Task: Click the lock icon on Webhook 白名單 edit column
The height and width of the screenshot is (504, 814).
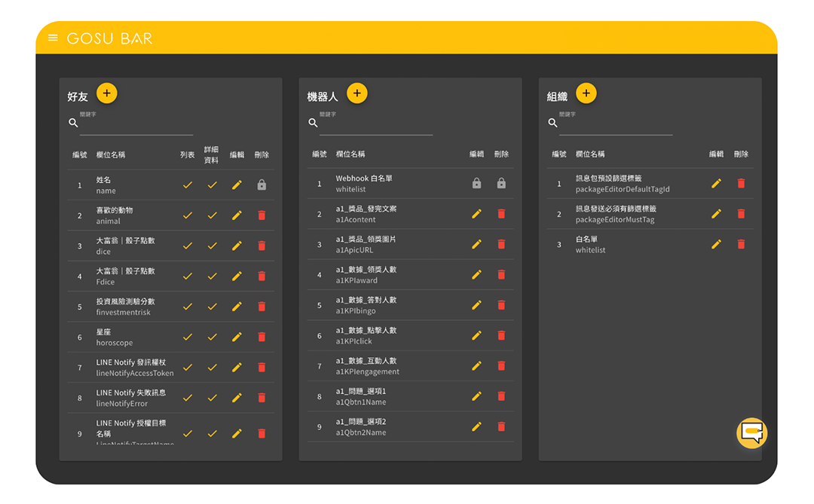Action: click(476, 183)
